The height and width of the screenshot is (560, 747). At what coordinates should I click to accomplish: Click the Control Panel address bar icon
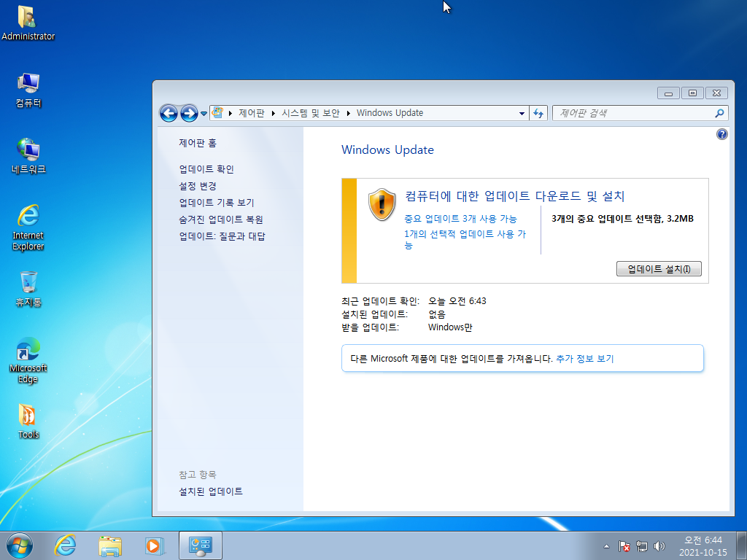pyautogui.click(x=217, y=113)
